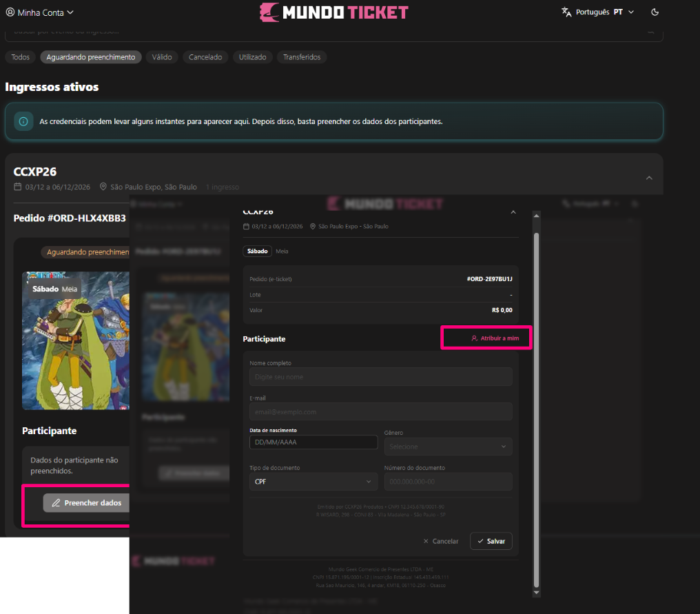This screenshot has width=700, height=614.
Task: Click the One Piece ticket artwork thumbnail
Action: [x=76, y=340]
